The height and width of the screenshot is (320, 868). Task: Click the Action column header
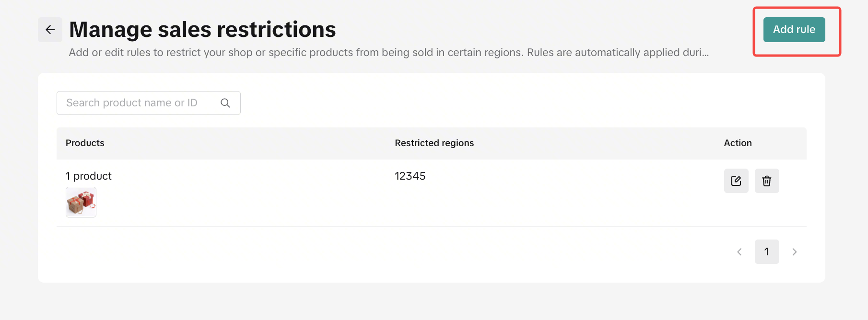(x=738, y=143)
